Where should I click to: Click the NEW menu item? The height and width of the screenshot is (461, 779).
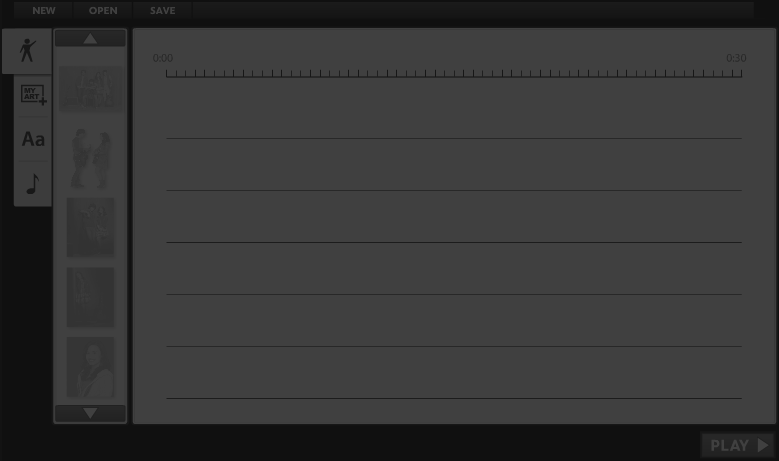(x=44, y=10)
